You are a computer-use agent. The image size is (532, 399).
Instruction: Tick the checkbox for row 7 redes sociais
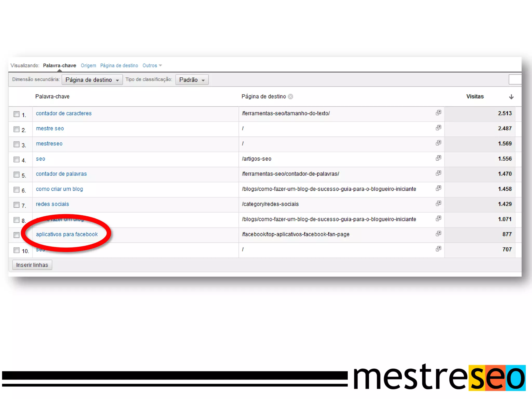click(x=17, y=205)
